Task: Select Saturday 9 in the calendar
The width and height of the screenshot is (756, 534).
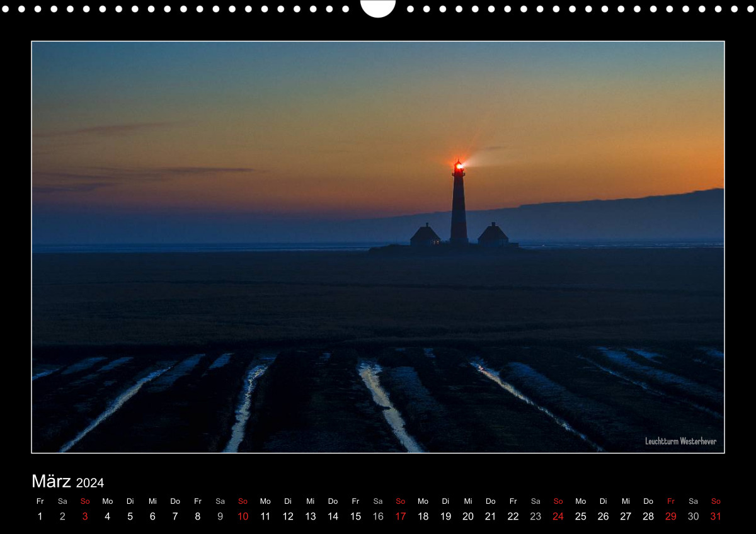Action: [x=220, y=516]
